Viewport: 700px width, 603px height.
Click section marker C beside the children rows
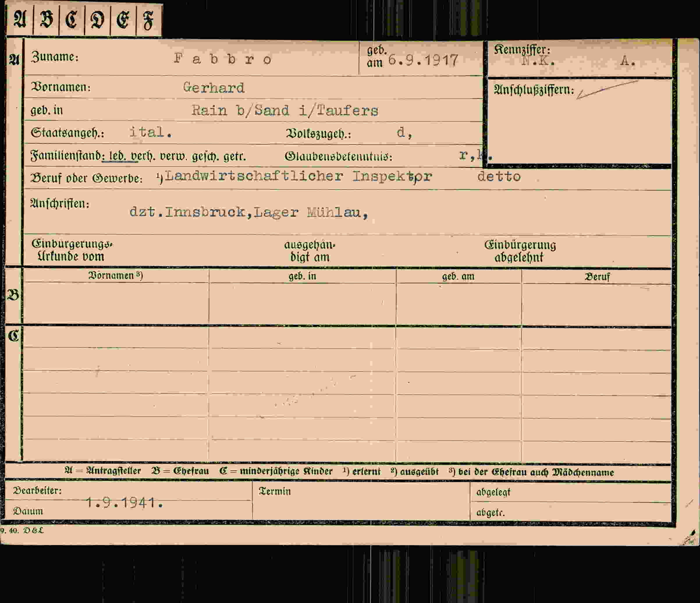pos(13,336)
